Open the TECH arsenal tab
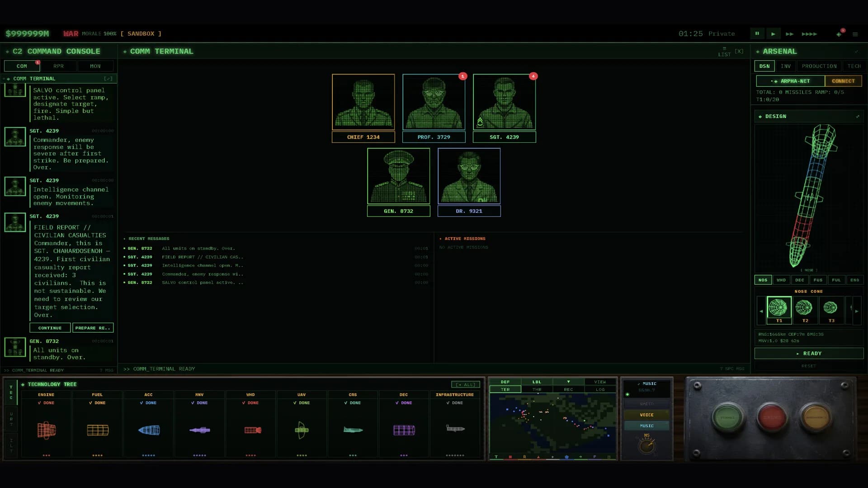Image resolution: width=868 pixels, height=488 pixels. (854, 66)
